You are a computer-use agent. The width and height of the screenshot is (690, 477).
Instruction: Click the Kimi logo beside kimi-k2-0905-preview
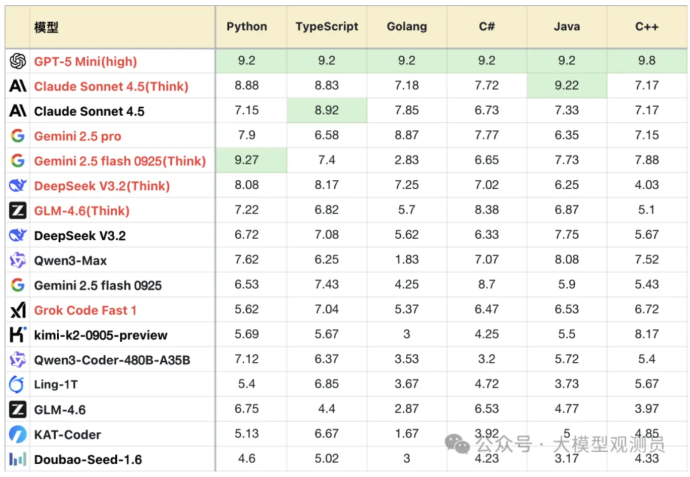[x=17, y=335]
